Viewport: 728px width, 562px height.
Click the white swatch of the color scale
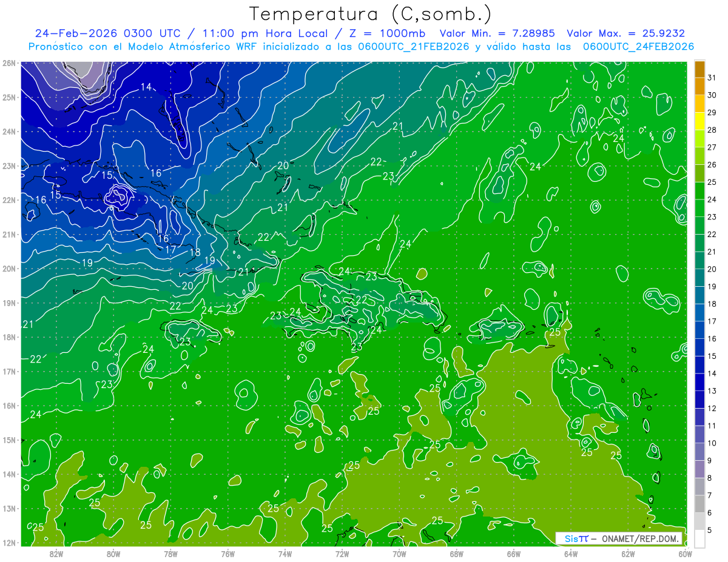[699, 538]
